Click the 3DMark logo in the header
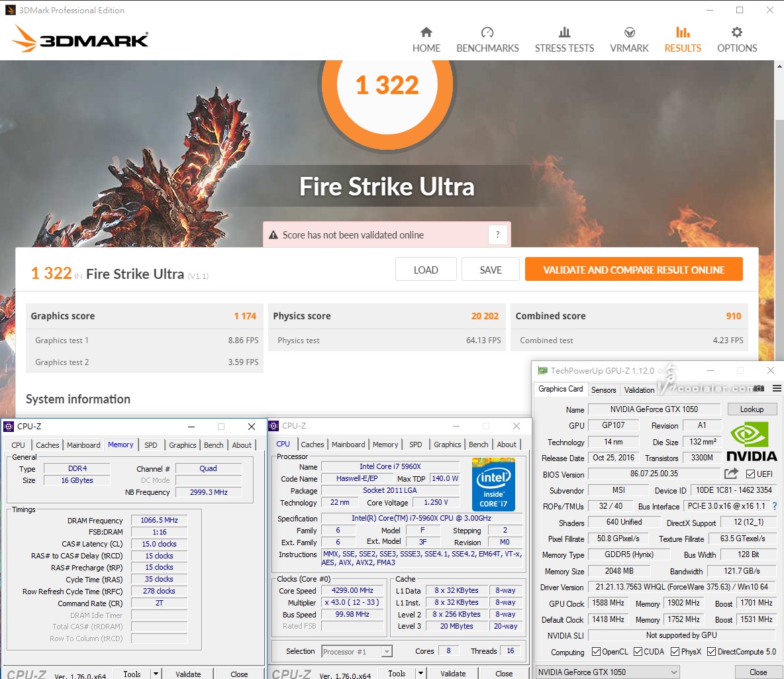This screenshot has width=784, height=679. pyautogui.click(x=80, y=38)
